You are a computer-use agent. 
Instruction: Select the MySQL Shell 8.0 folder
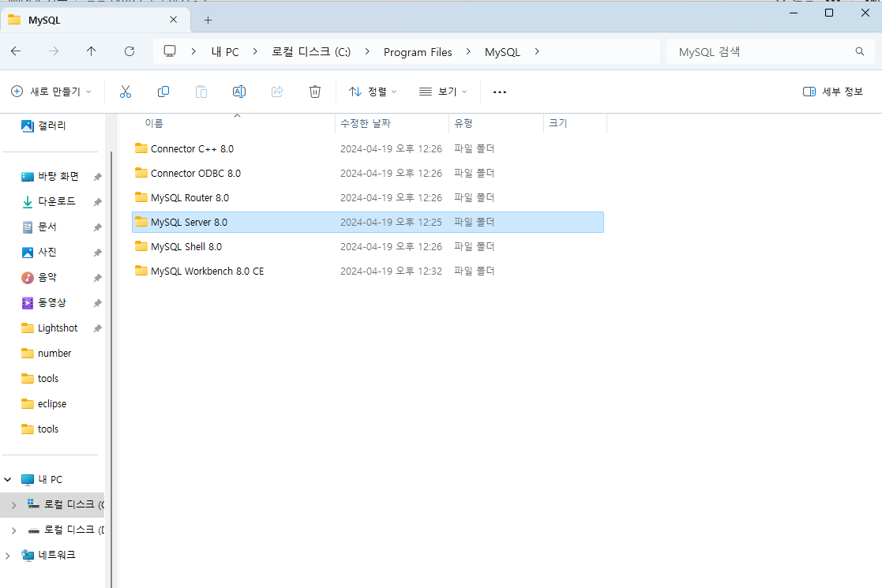(x=368, y=247)
